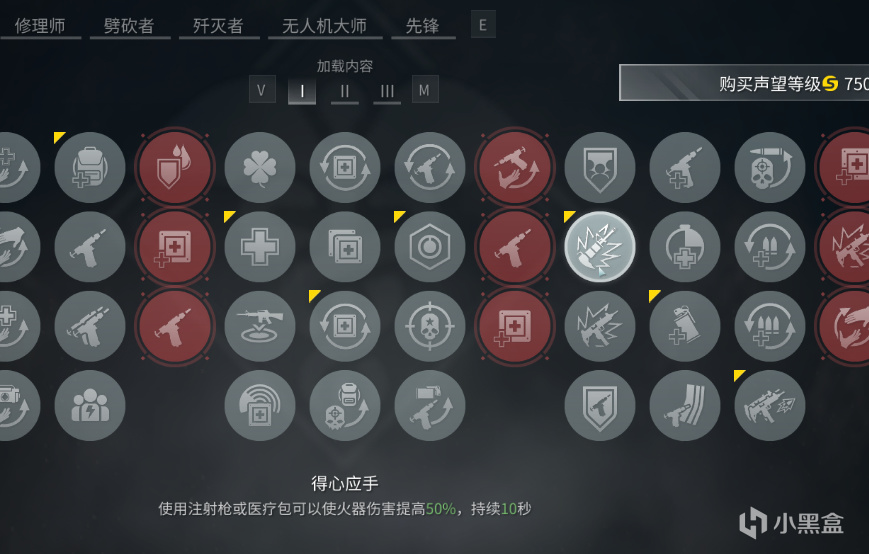Viewport: 869px width, 554px height.
Task: Open the 无人机大师 class tab
Action: pyautogui.click(x=325, y=25)
